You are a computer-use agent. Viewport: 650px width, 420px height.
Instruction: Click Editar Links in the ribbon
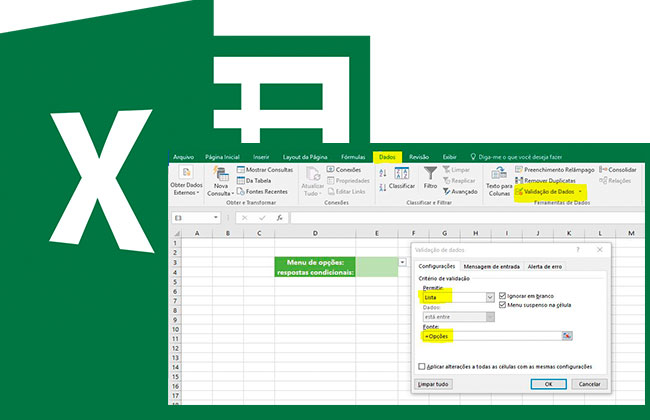click(x=347, y=192)
